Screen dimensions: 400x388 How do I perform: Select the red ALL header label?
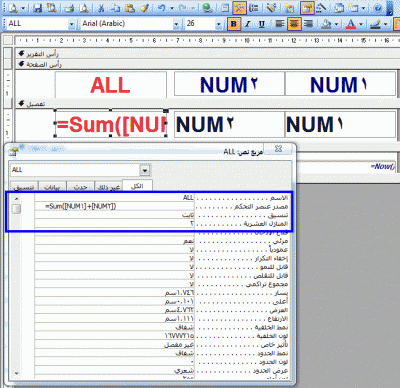point(111,85)
